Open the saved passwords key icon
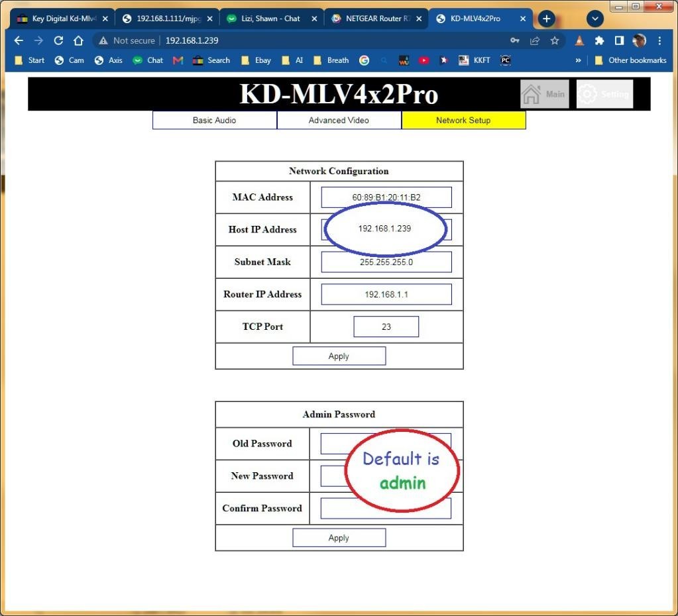The width and height of the screenshot is (678, 616). point(514,40)
